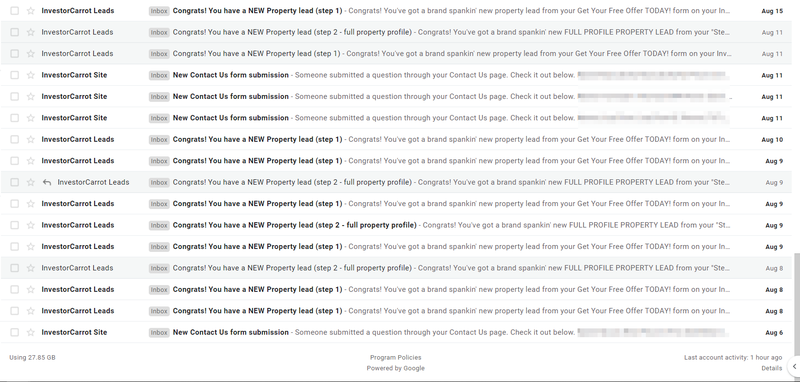Star the replied Aug 9 step 2 email
The image size is (800, 382).
(x=31, y=182)
